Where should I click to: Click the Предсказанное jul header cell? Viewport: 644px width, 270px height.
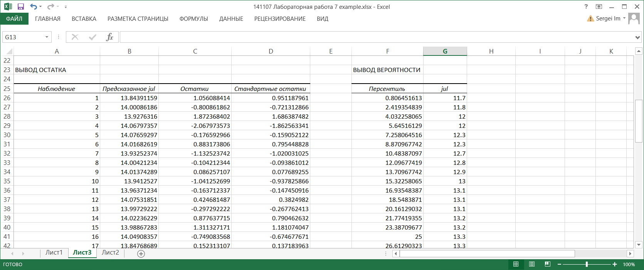[x=129, y=89]
